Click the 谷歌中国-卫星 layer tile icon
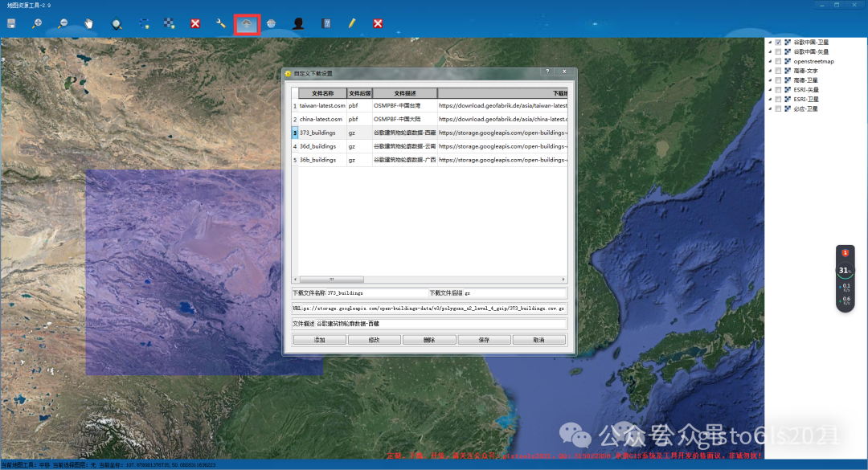Viewport: 868px width, 470px height. pyautogui.click(x=787, y=42)
